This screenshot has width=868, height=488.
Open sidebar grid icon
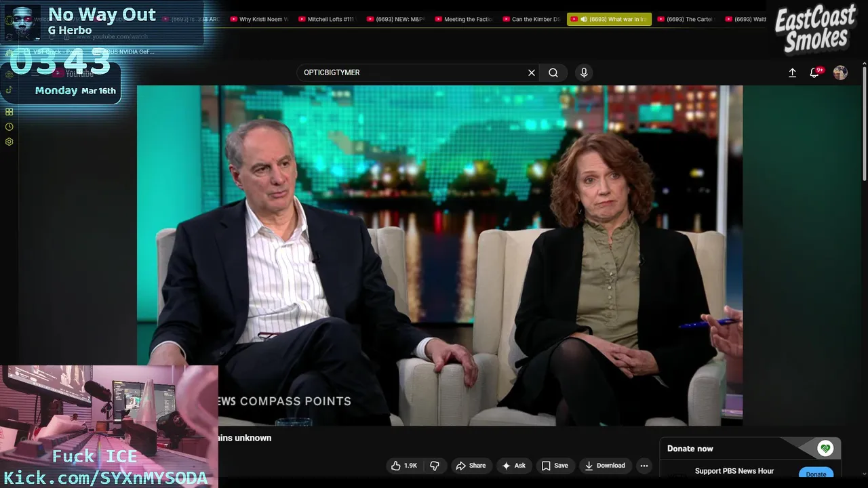9,112
